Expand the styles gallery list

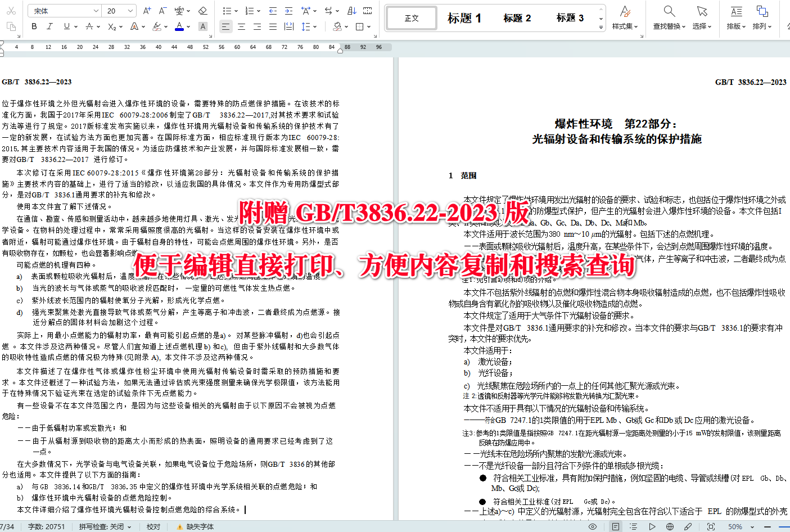pos(601,27)
